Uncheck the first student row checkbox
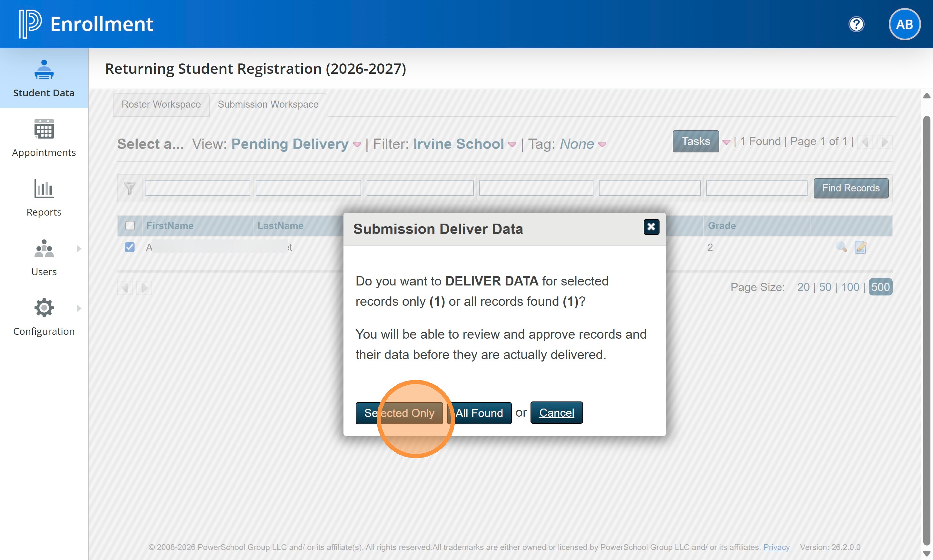The height and width of the screenshot is (560, 933). point(130,247)
